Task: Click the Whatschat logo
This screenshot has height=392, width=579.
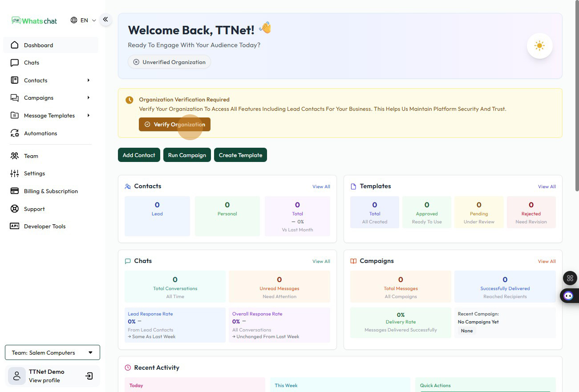Action: point(35,20)
